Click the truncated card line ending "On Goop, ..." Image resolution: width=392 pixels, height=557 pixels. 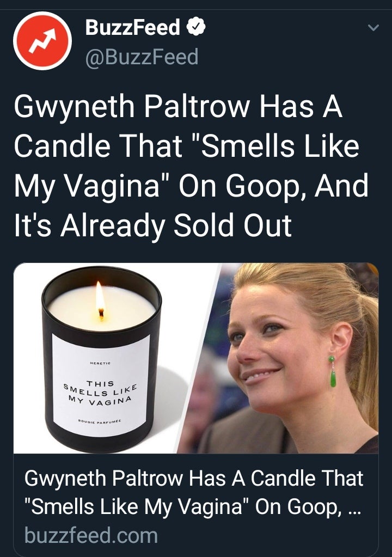pyautogui.click(x=192, y=506)
